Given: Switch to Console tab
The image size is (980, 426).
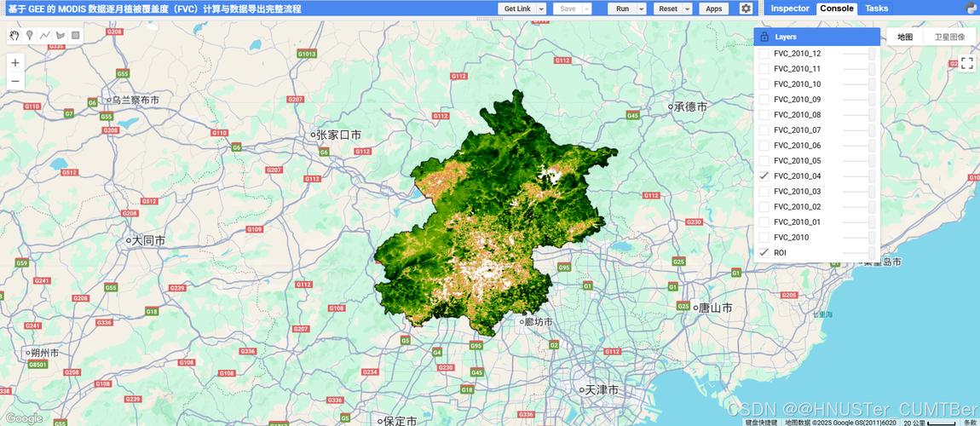Looking at the screenshot, I should pos(836,9).
